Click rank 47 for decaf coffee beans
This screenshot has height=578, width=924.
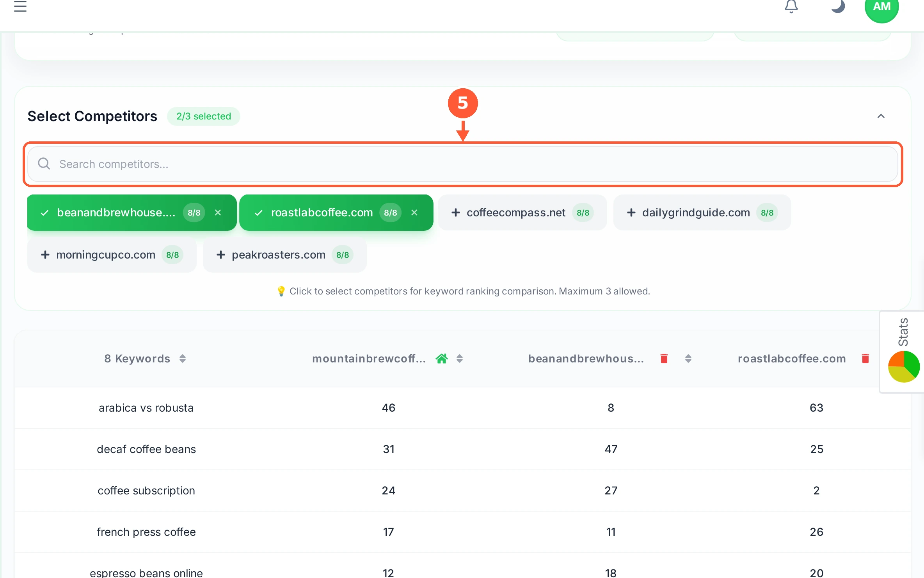611,449
